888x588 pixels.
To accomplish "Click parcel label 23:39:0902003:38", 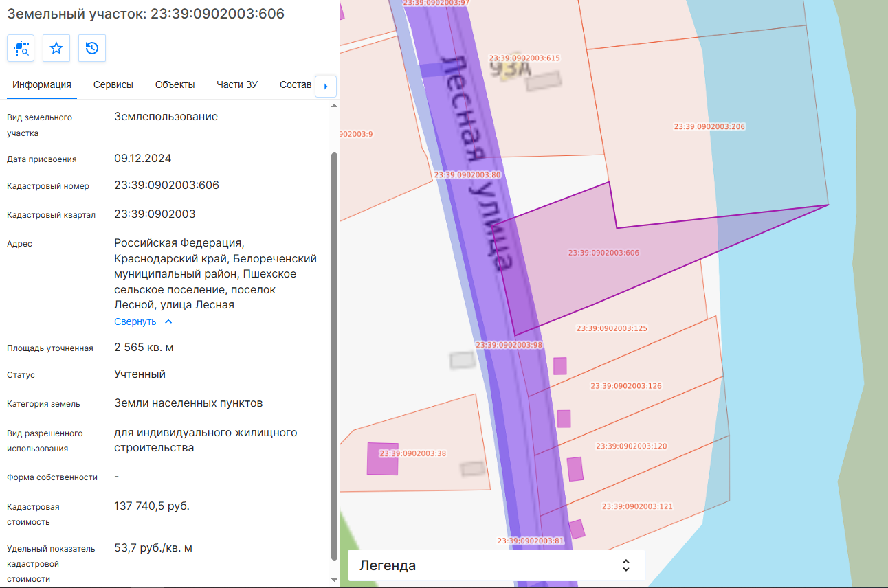I will [413, 453].
